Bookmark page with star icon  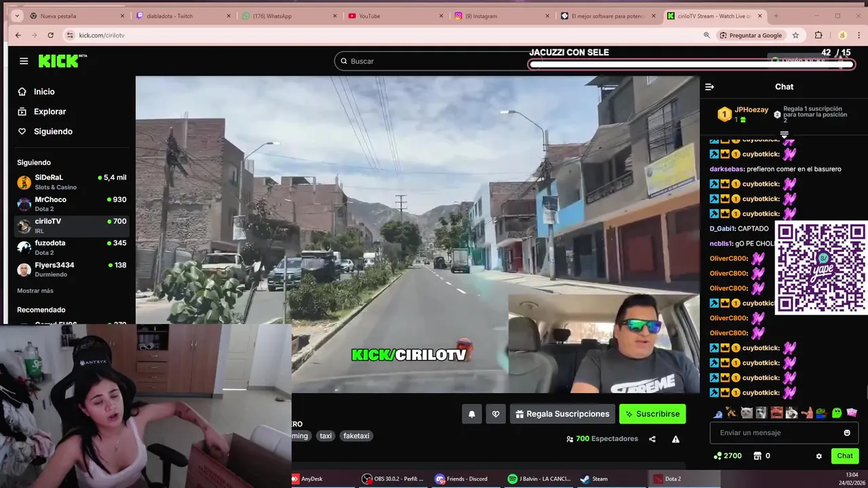point(795,35)
